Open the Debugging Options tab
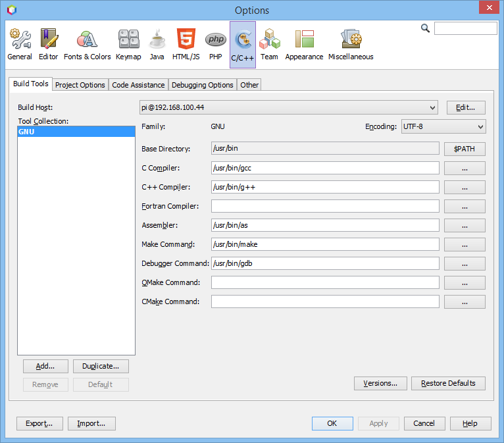504x443 pixels. (202, 85)
